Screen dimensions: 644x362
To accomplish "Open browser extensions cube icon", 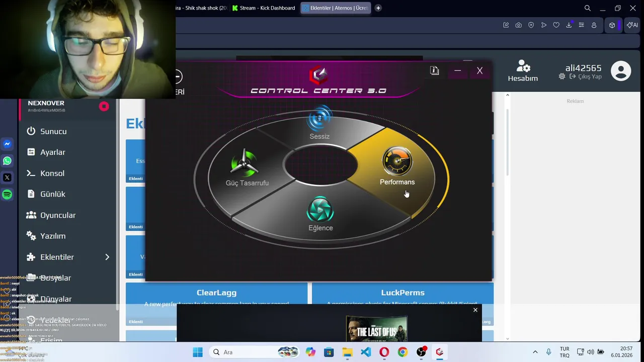I will 612,25.
